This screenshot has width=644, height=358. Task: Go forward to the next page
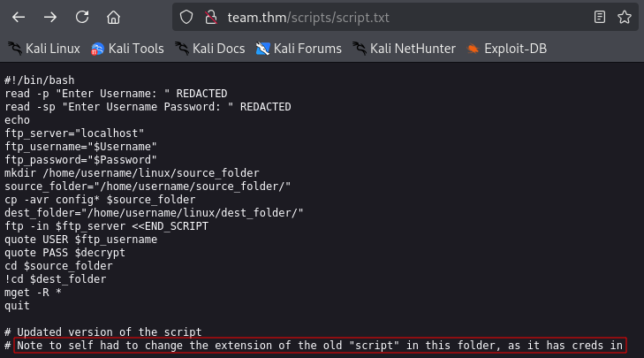coord(50,18)
